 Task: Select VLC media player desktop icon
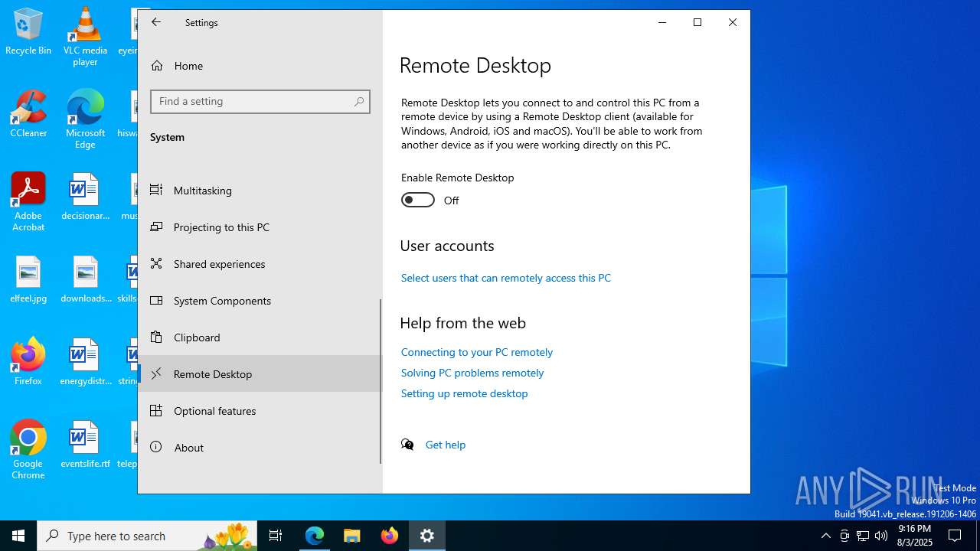(x=85, y=37)
